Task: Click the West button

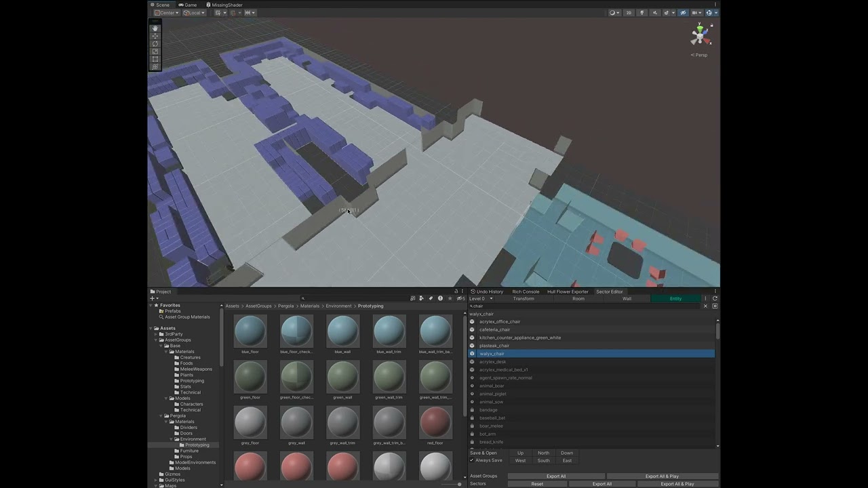Action: click(520, 460)
